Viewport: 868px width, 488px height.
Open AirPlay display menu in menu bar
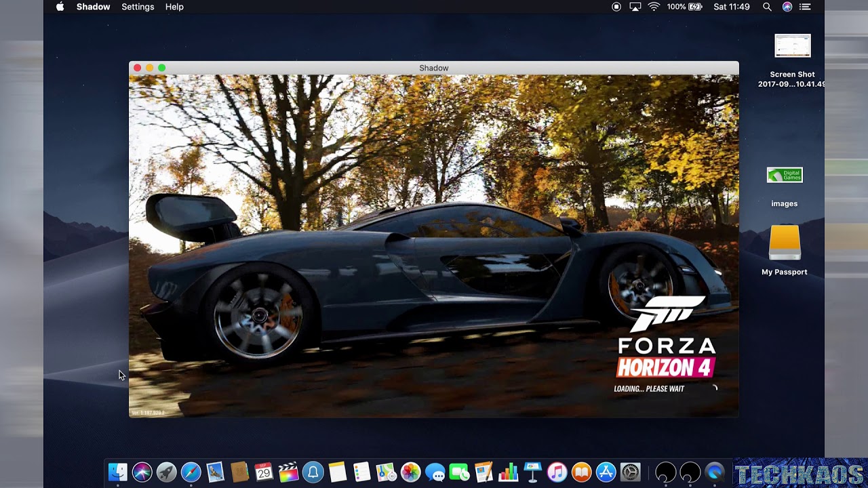[x=635, y=7]
